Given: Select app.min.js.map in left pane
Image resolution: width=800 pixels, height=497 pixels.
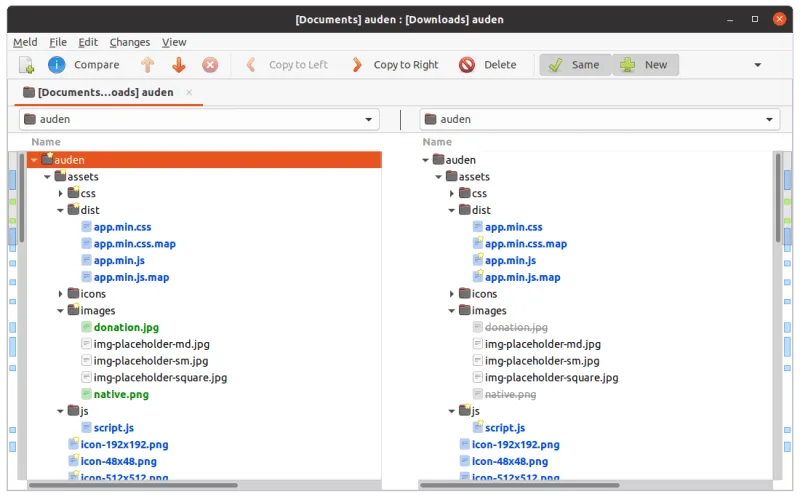Looking at the screenshot, I should [x=131, y=277].
